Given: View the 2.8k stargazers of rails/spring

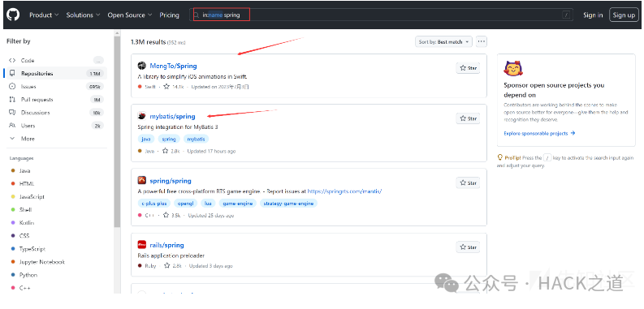Looking at the screenshot, I should pos(172,266).
